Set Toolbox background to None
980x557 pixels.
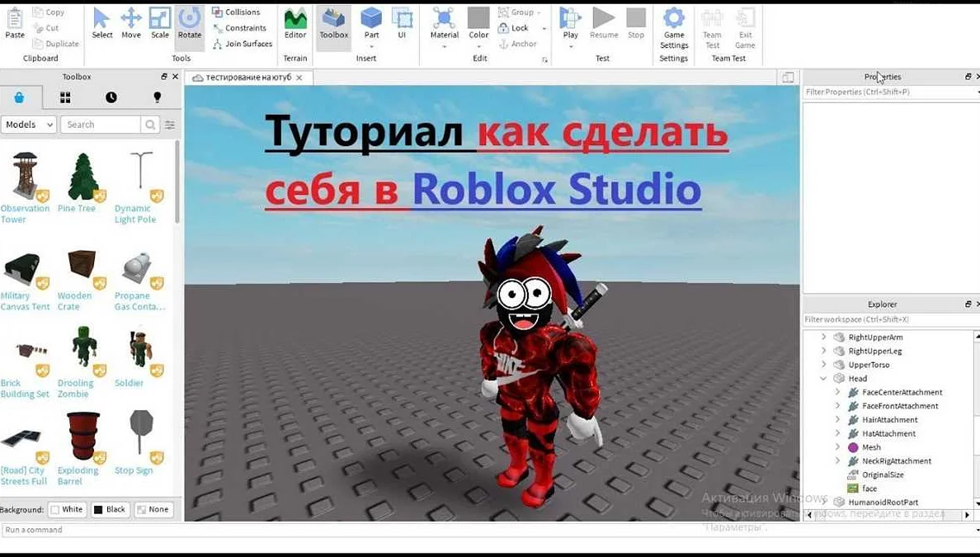click(x=153, y=509)
